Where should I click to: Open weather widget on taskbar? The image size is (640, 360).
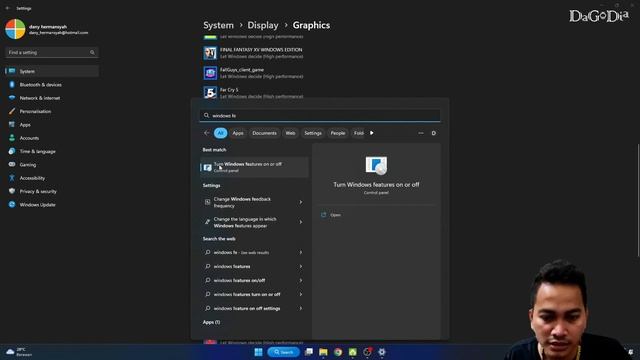point(19,352)
